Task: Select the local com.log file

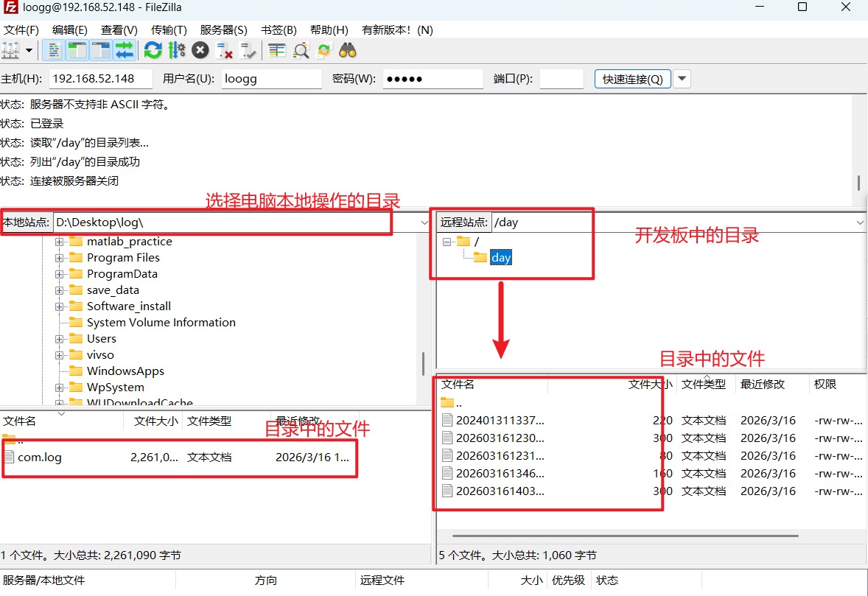Action: (x=39, y=457)
